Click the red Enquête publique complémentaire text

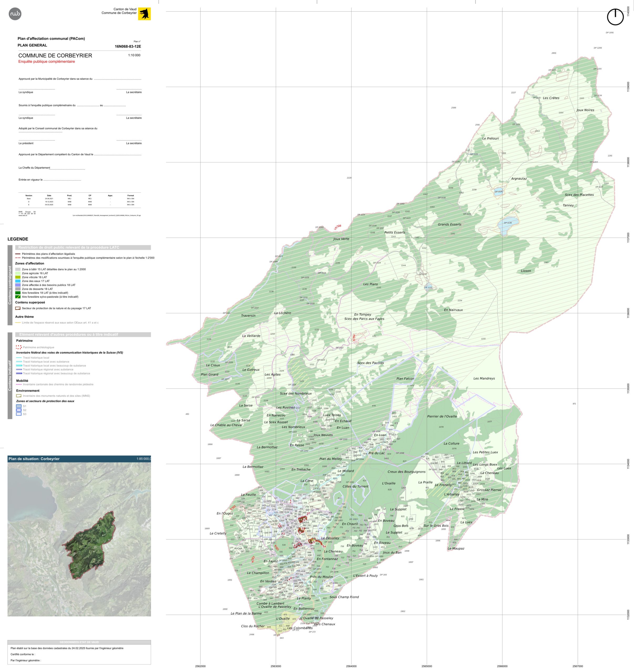(x=47, y=61)
